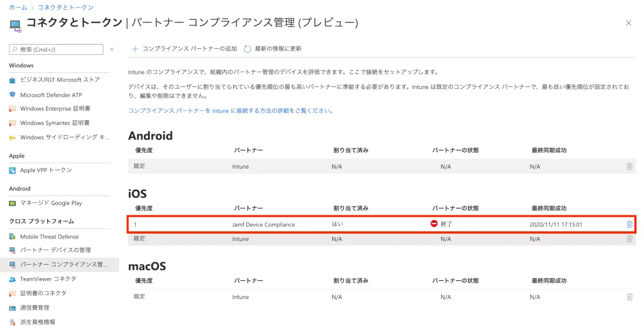The image size is (644, 335).
Task: Collapse the sidebar with the double chevron
Action: click(x=112, y=49)
